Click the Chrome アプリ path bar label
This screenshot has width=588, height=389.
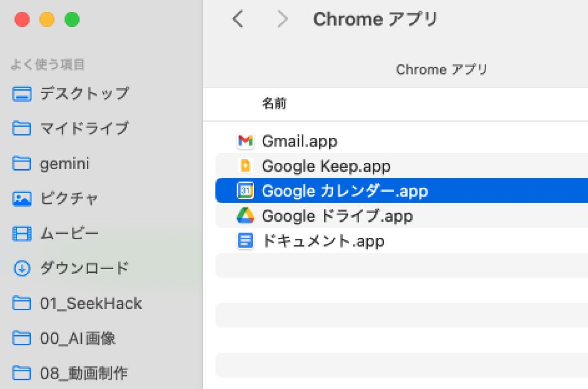[x=442, y=70]
